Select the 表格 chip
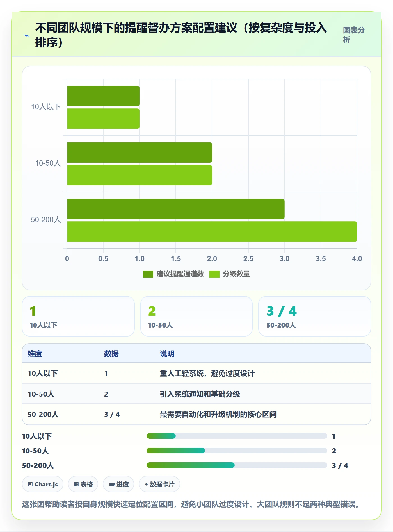Viewport: 393px width, 532px height. 83,484
